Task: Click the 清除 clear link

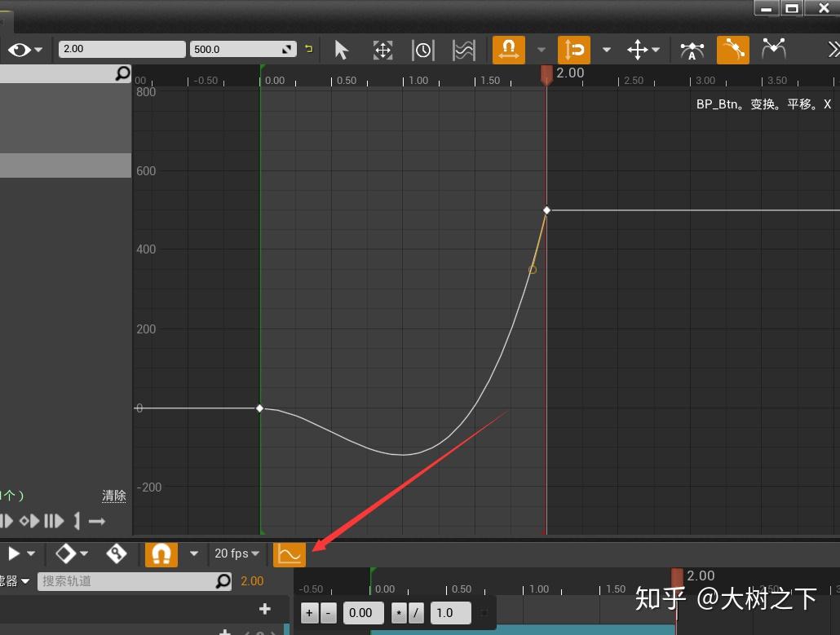Action: click(114, 496)
